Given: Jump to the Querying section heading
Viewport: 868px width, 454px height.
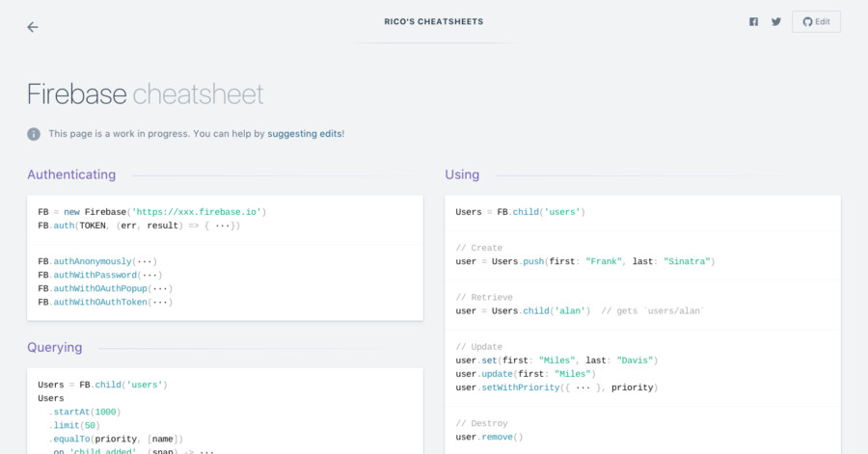Looking at the screenshot, I should point(55,347).
